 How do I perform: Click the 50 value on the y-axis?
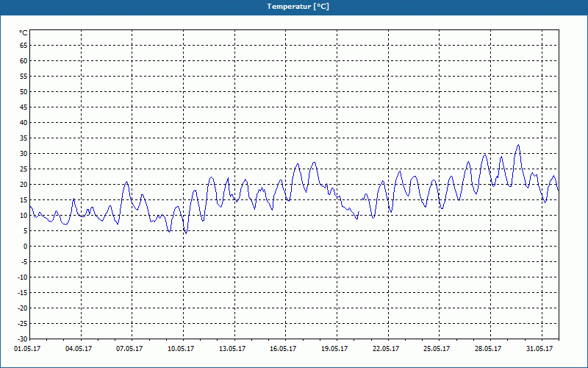(x=24, y=91)
